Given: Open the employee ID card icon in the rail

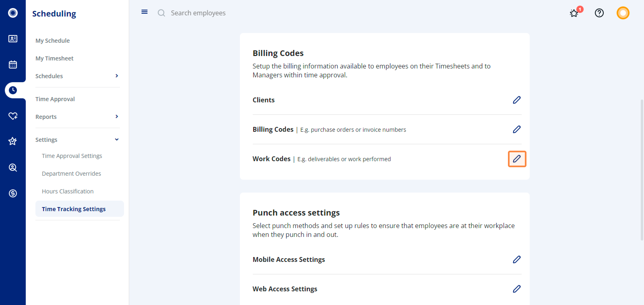Looking at the screenshot, I should coord(13,39).
